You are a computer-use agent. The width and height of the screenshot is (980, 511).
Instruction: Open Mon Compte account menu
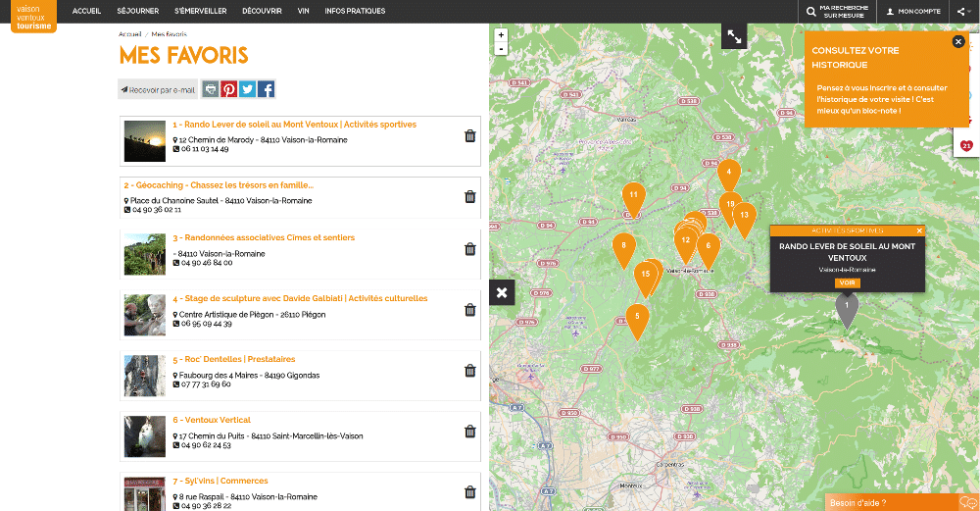(x=913, y=11)
